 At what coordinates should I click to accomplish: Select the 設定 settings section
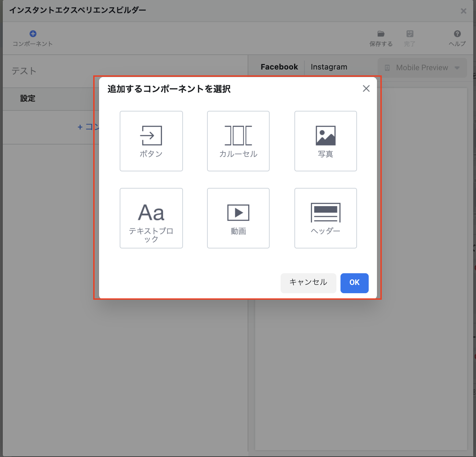pyautogui.click(x=28, y=99)
